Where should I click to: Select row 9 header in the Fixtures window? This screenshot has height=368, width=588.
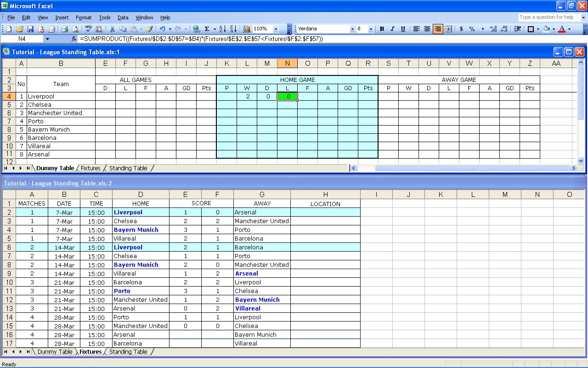pos(9,274)
